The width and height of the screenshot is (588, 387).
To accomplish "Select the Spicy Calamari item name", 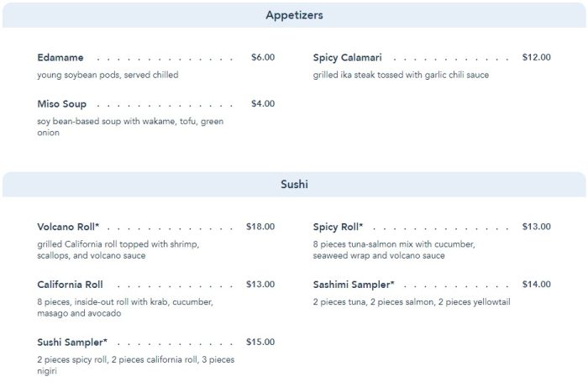I will (348, 58).
